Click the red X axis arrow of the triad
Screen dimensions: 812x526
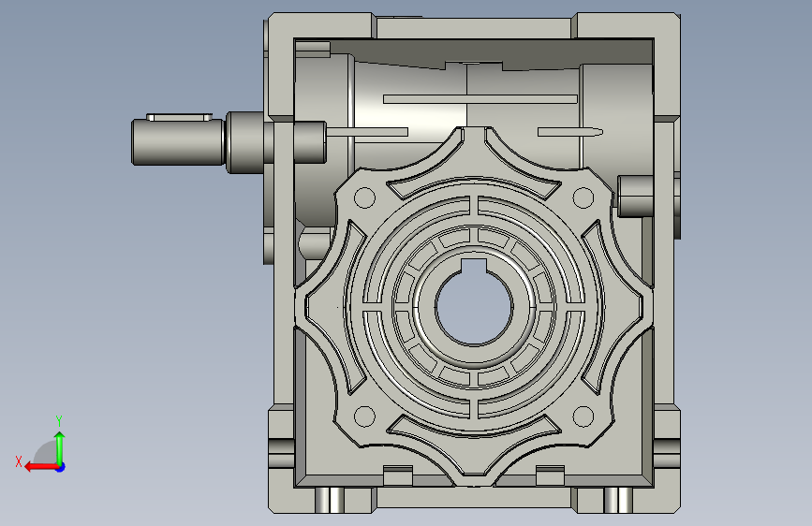coord(40,467)
